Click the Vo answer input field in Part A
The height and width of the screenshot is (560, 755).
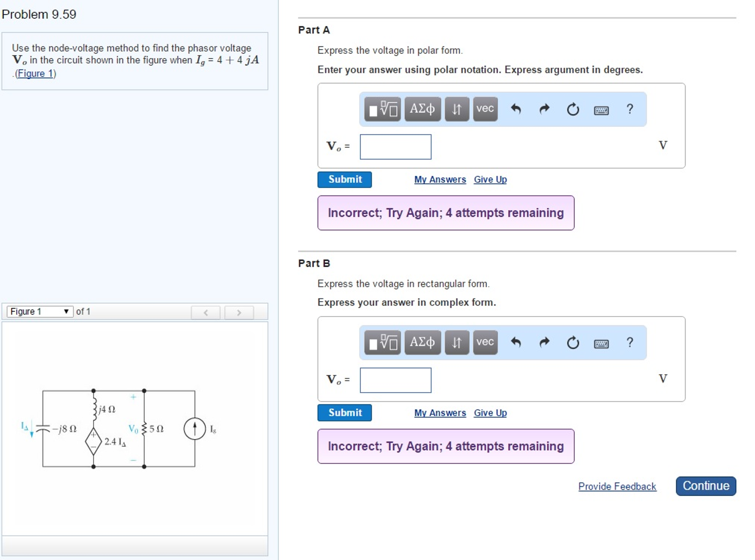click(395, 147)
